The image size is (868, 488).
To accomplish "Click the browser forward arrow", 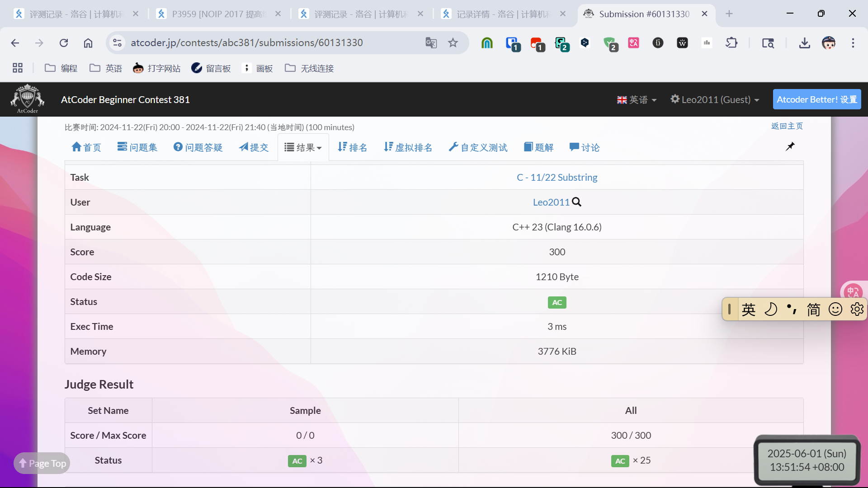I will 39,43.
